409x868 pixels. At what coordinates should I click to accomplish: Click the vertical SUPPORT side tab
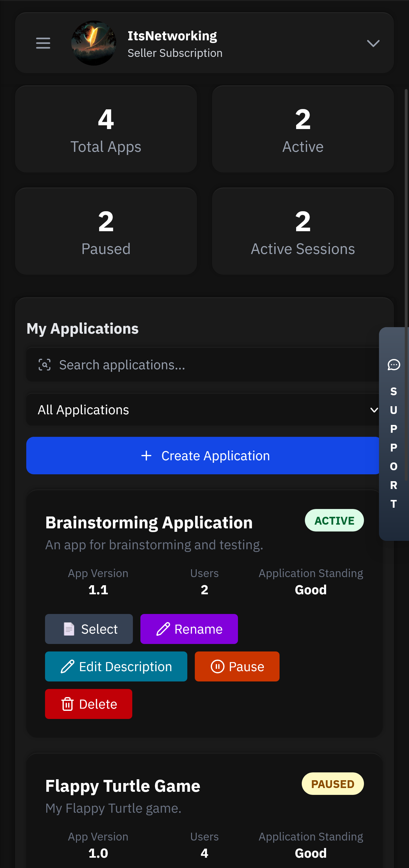pyautogui.click(x=393, y=448)
